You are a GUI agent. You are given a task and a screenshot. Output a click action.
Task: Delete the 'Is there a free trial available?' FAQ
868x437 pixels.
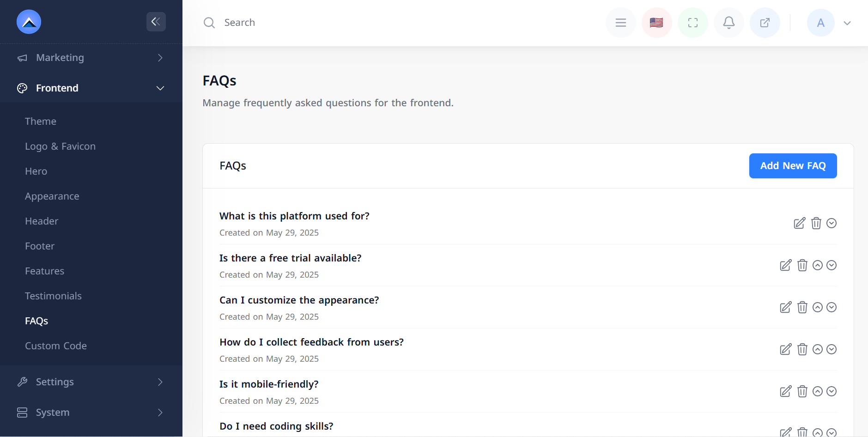pos(802,266)
